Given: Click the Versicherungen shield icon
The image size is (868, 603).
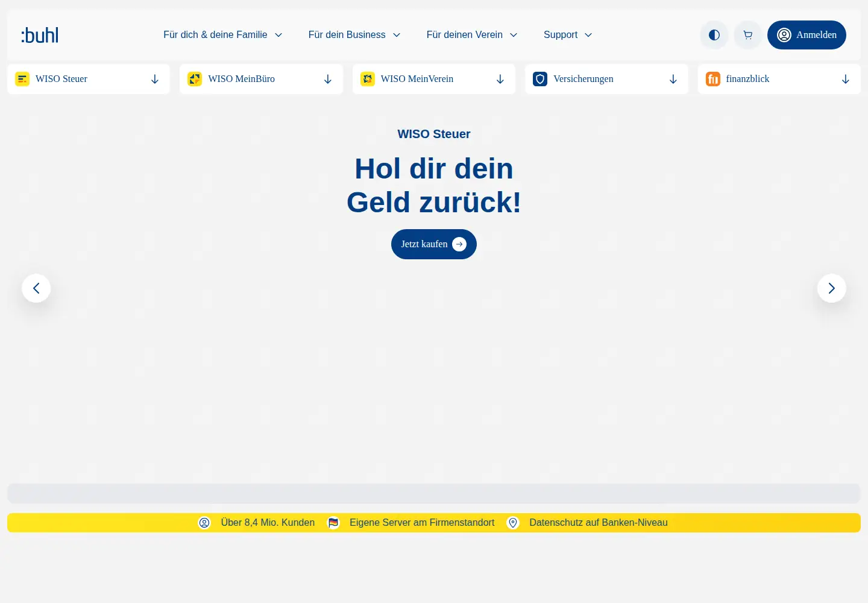Looking at the screenshot, I should click(540, 79).
